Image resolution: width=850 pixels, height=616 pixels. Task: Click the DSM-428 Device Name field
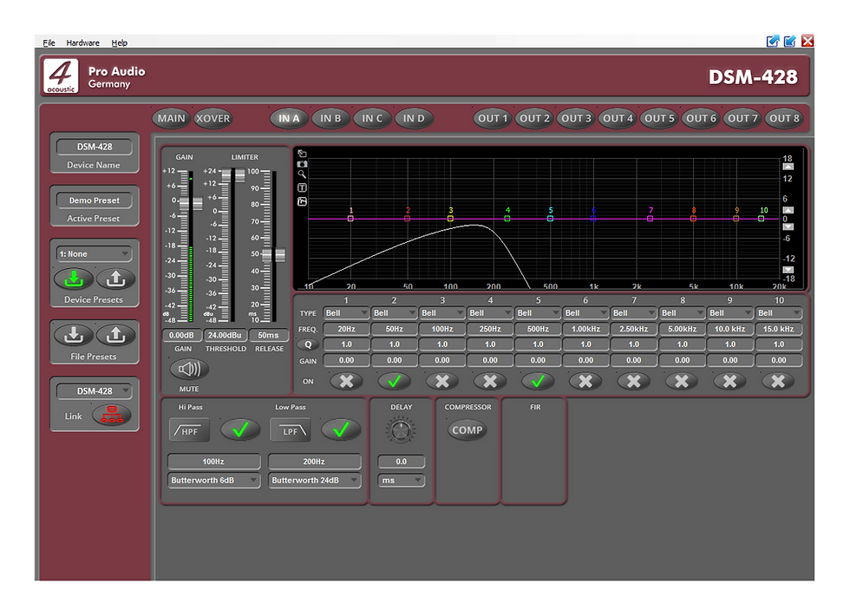point(94,147)
